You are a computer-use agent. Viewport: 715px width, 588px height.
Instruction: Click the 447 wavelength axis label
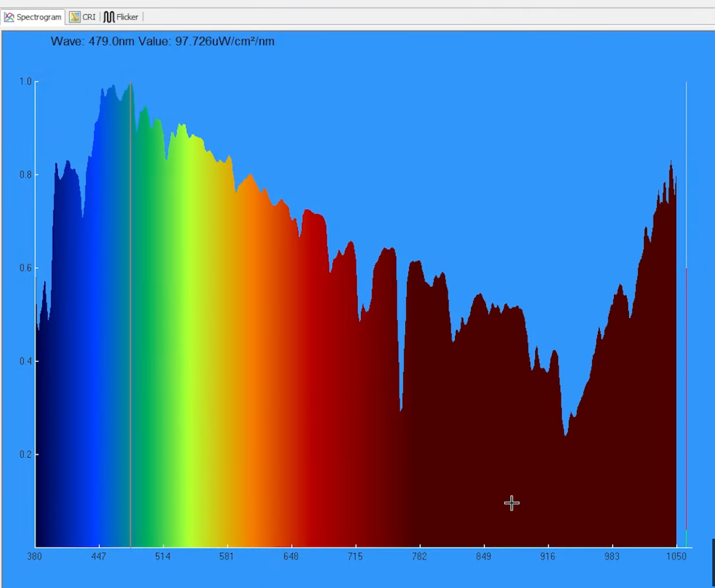coord(99,556)
